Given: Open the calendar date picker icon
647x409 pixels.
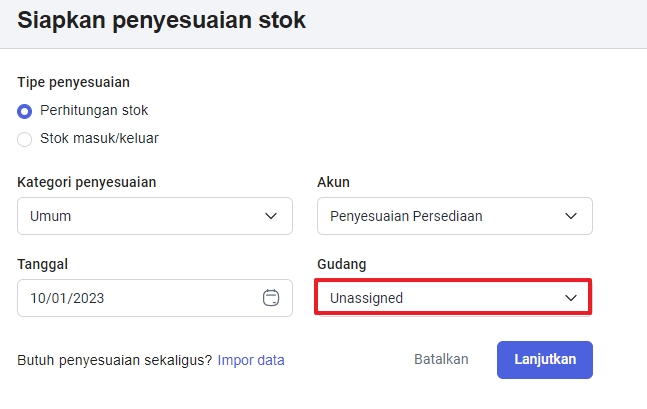Looking at the screenshot, I should coord(270,298).
